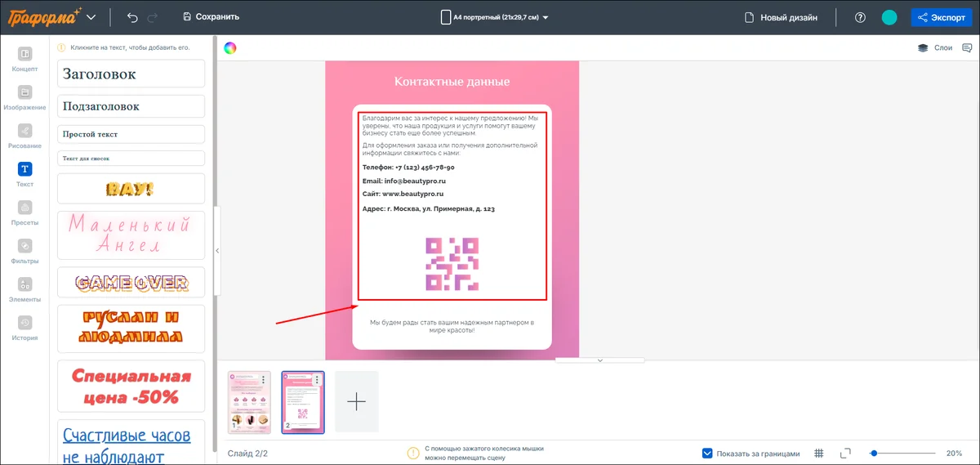Insert the Маленький Ангел text style
The height and width of the screenshot is (465, 980).
pyautogui.click(x=131, y=235)
